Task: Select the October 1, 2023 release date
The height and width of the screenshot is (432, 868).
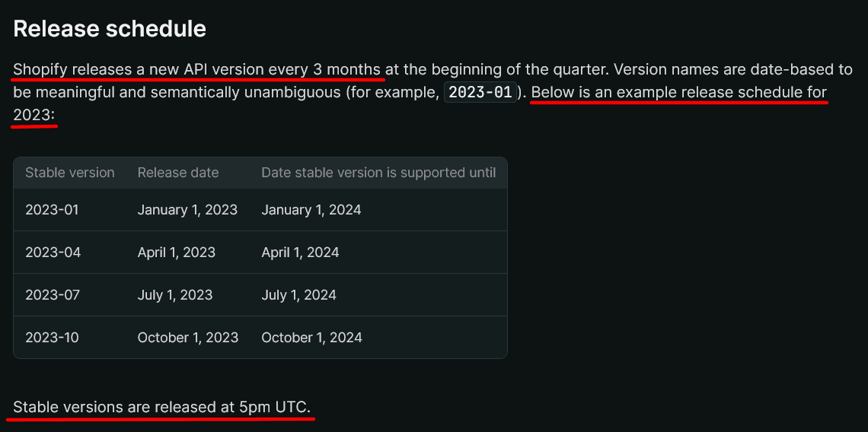Action: 188,338
